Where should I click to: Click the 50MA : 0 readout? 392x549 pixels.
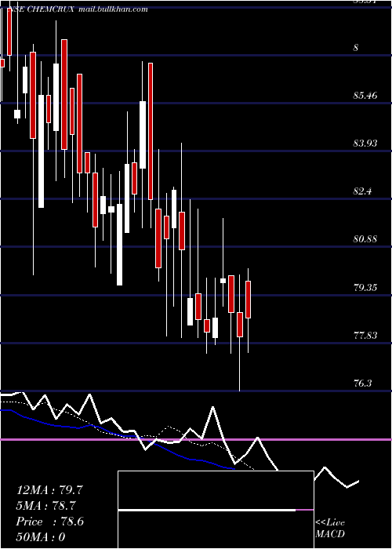coord(41,537)
